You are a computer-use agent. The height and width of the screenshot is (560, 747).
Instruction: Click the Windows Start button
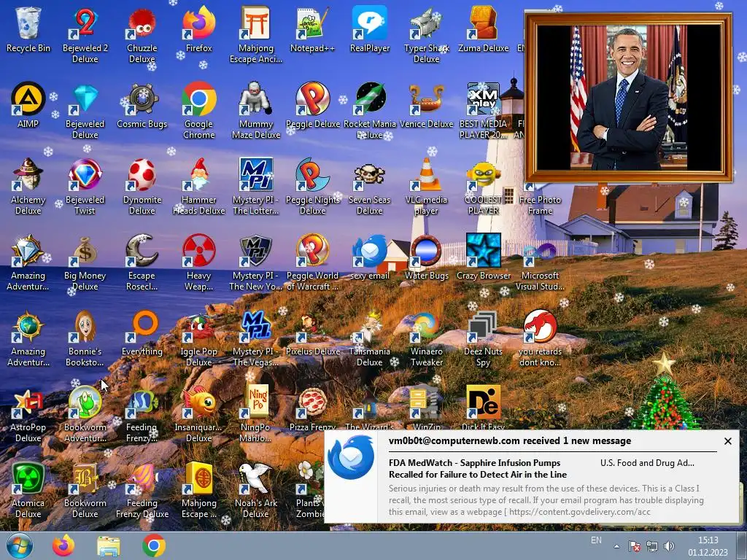[19, 545]
